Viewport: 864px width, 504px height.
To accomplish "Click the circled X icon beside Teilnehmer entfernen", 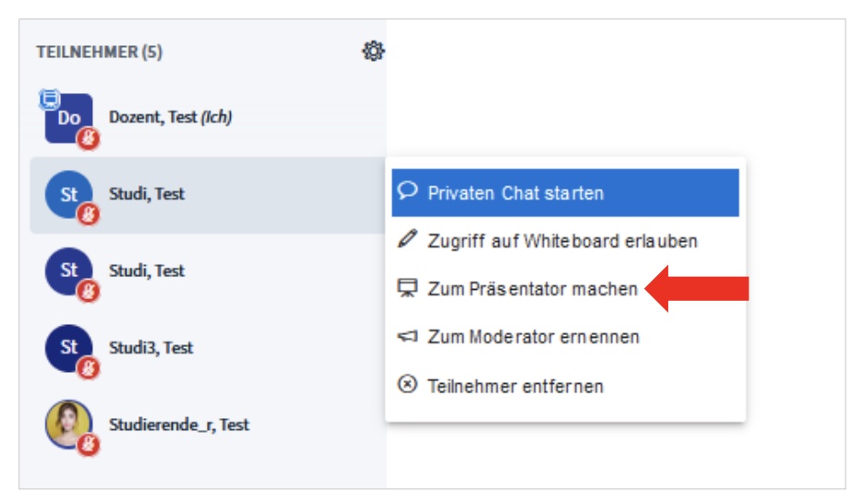I will tap(407, 385).
